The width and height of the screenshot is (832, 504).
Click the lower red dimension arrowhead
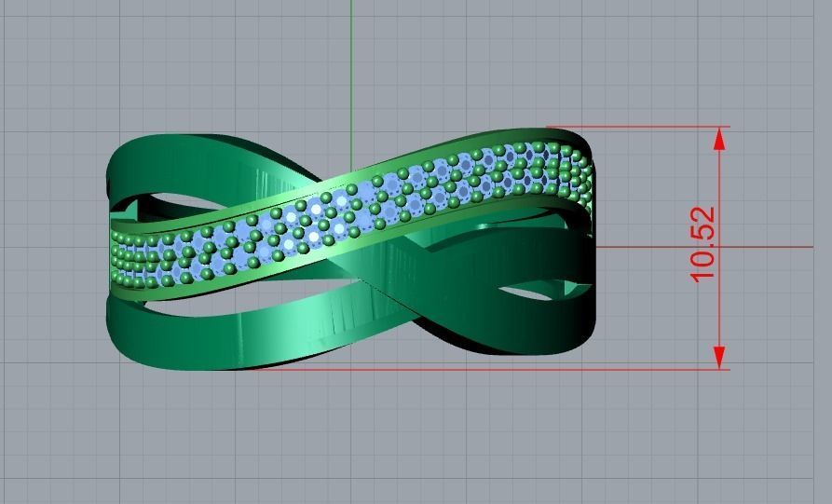pyautogui.click(x=719, y=358)
